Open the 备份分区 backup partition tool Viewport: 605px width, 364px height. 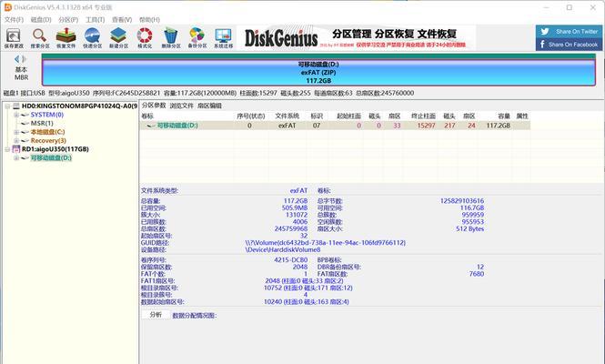(197, 38)
